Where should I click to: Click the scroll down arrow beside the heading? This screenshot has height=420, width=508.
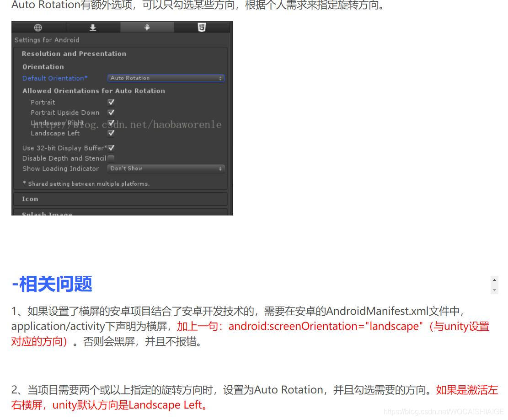[x=494, y=290]
